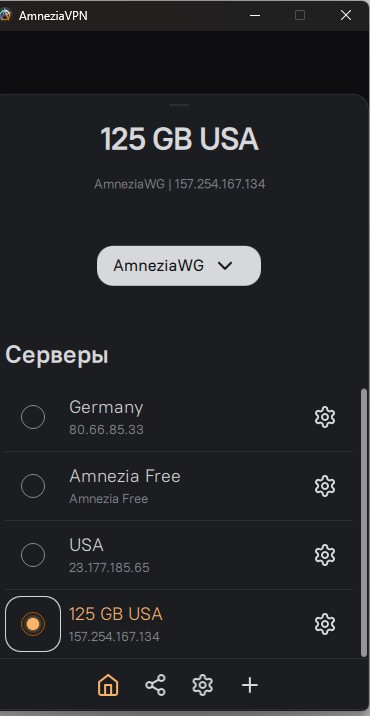This screenshot has height=716, width=370.
Task: Go to Home tab in bottom bar
Action: tap(108, 685)
